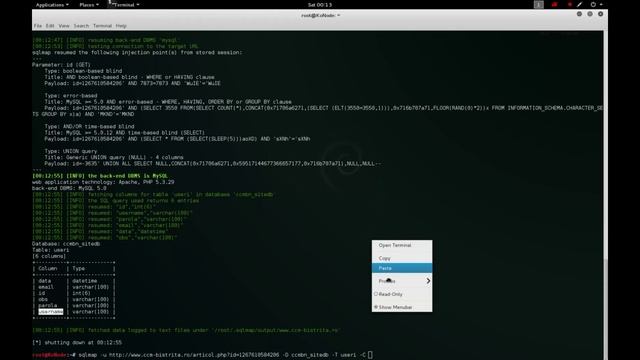Expand the Profiles submenu arrow
The width and height of the screenshot is (640, 360).
click(428, 281)
